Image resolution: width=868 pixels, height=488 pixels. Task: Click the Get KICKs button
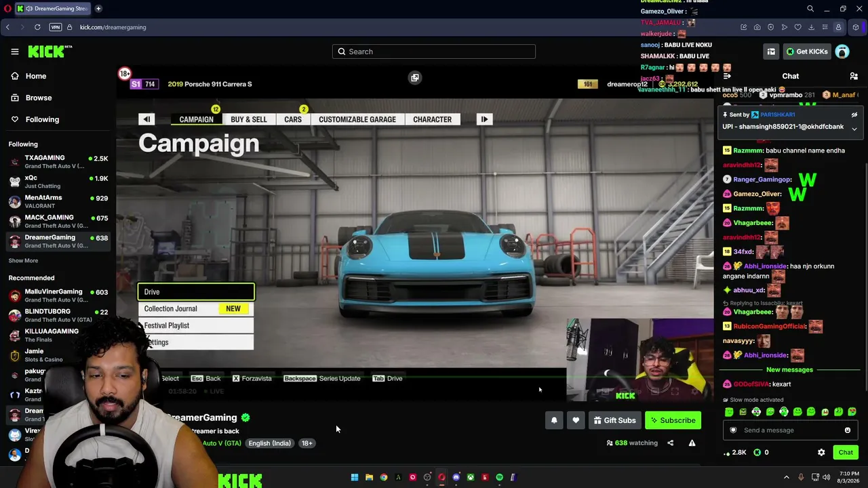click(806, 52)
